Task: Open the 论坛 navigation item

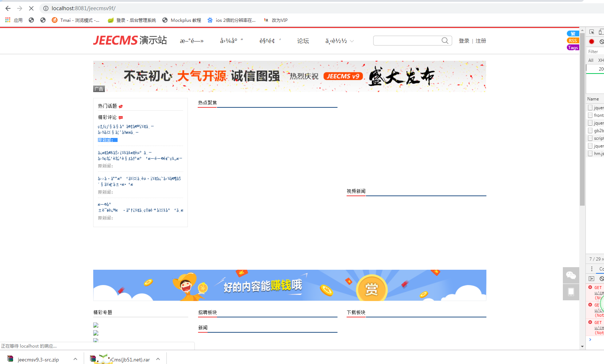Action: [303, 41]
